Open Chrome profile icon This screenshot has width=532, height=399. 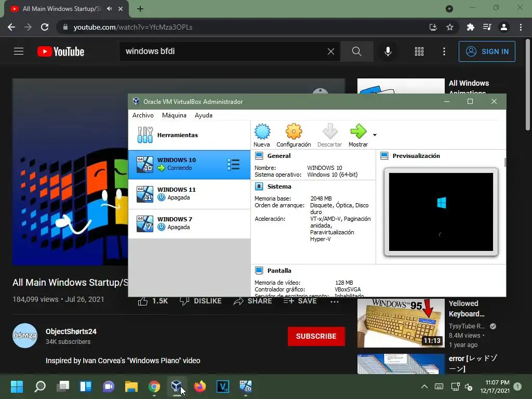click(x=504, y=27)
